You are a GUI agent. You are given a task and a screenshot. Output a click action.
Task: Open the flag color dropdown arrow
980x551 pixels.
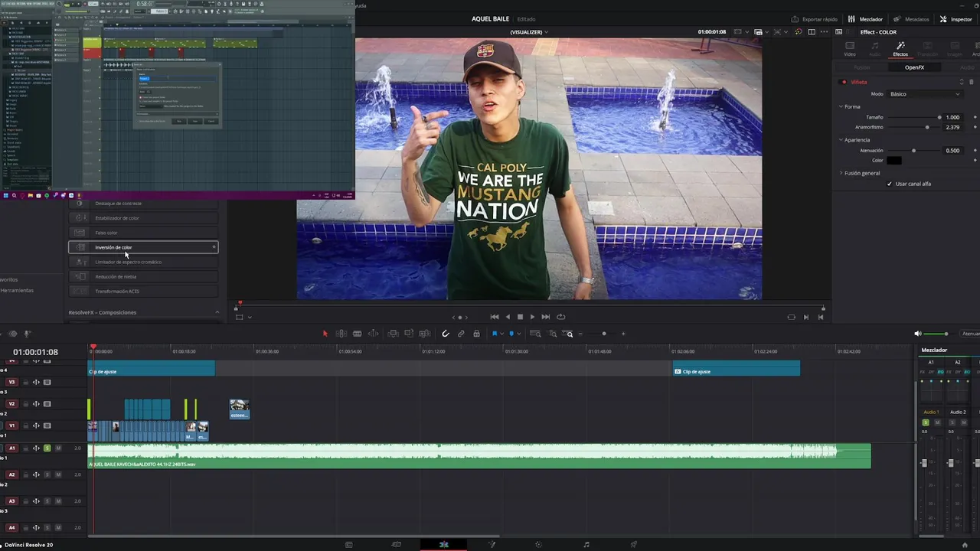(501, 334)
